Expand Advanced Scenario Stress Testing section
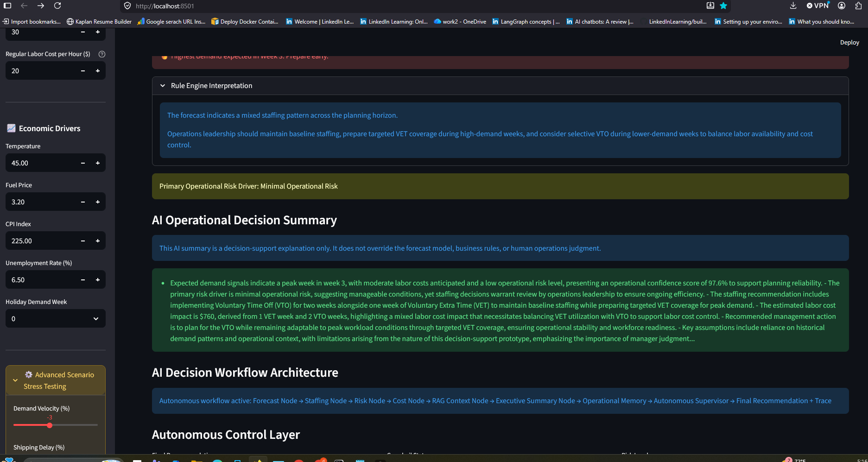The height and width of the screenshot is (462, 868). [56, 380]
